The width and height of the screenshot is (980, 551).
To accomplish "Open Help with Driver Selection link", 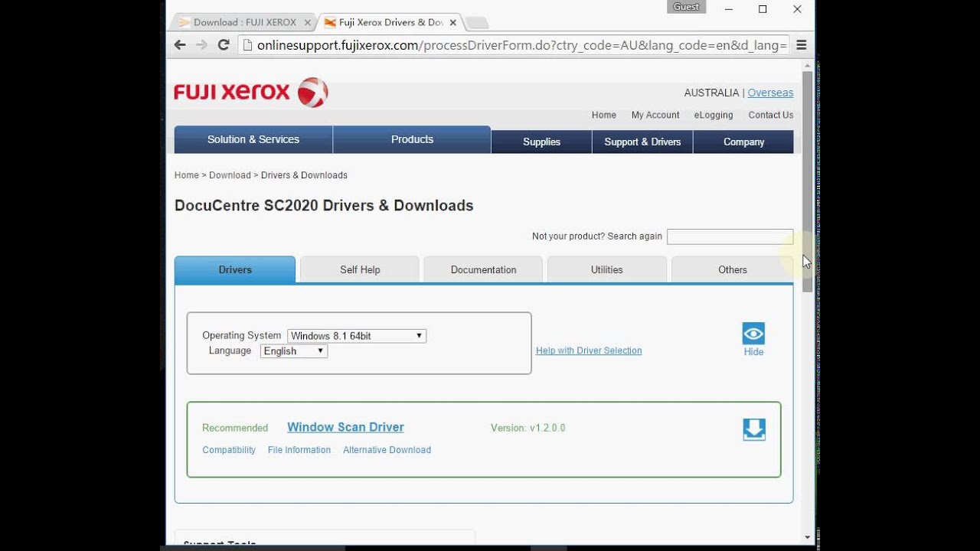I will pos(589,350).
